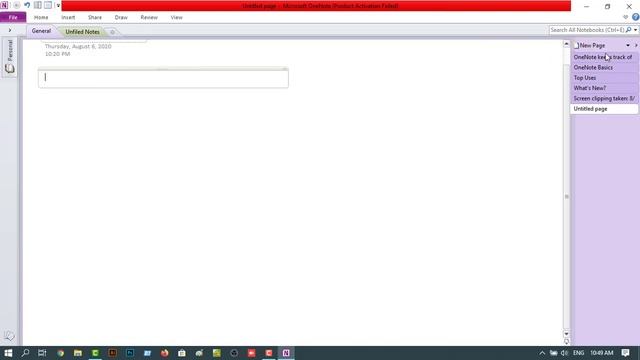
Task: Click the page date 'Thursday, August 6, 2020'
Action: tap(78, 46)
